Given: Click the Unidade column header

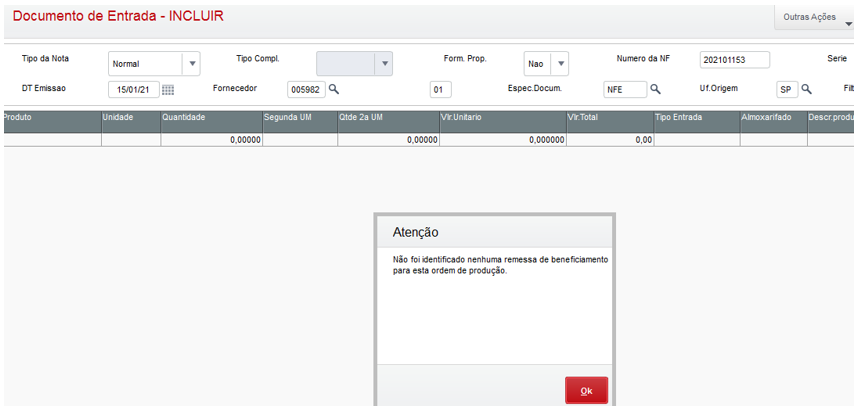Looking at the screenshot, I should [x=131, y=122].
